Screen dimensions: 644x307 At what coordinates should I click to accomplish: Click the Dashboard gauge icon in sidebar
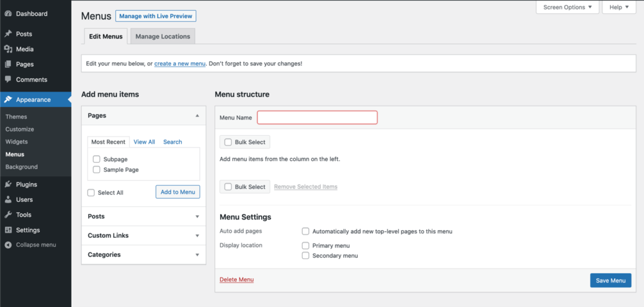[x=8, y=13]
